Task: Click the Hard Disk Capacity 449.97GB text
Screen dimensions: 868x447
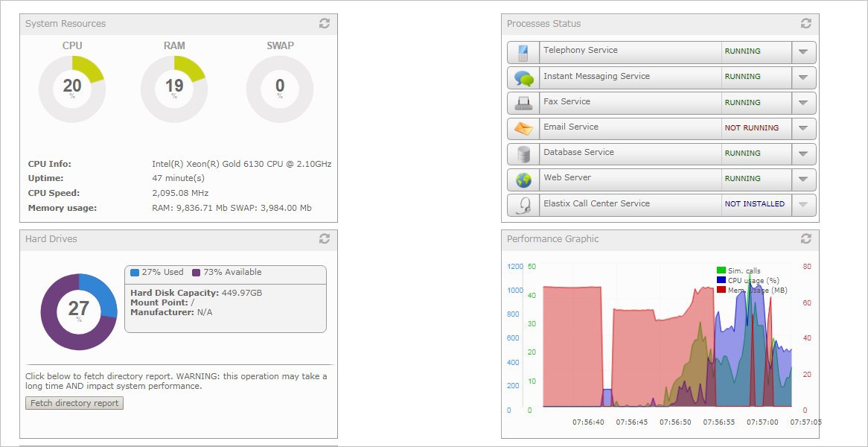Action: coord(196,293)
